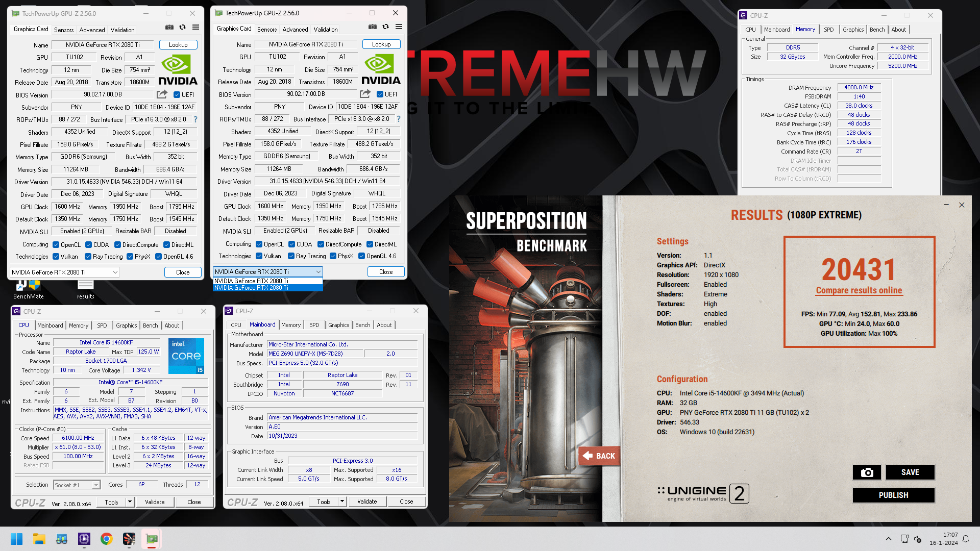Viewport: 980px width, 551px height.
Task: Click the NVIDIA logo in left GPU-Z window
Action: coord(178,70)
